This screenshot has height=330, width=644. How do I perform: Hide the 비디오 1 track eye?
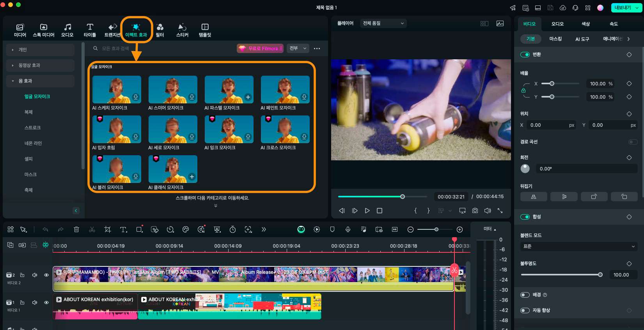tap(46, 302)
